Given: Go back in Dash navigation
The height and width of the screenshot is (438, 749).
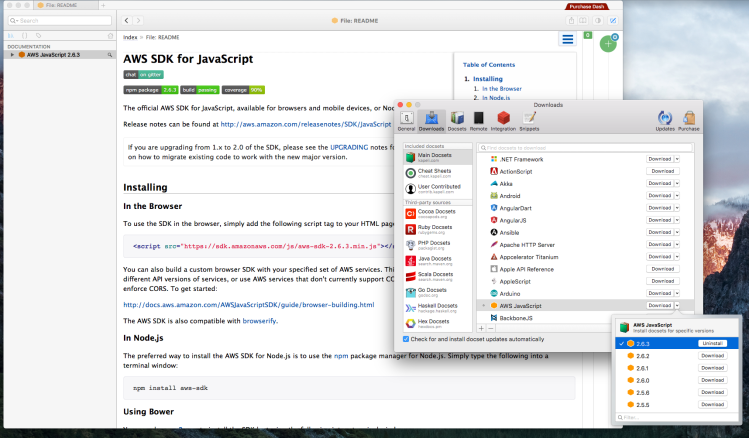Looking at the screenshot, I should click(x=127, y=21).
